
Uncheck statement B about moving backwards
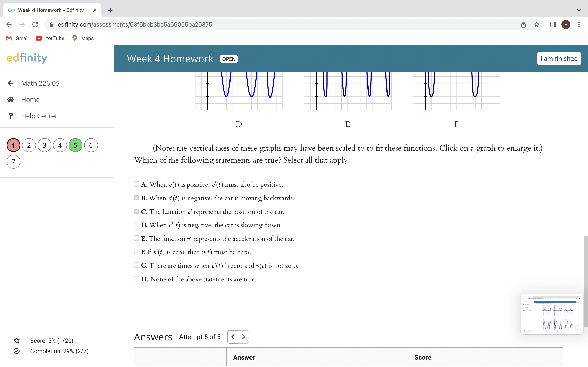(137, 197)
